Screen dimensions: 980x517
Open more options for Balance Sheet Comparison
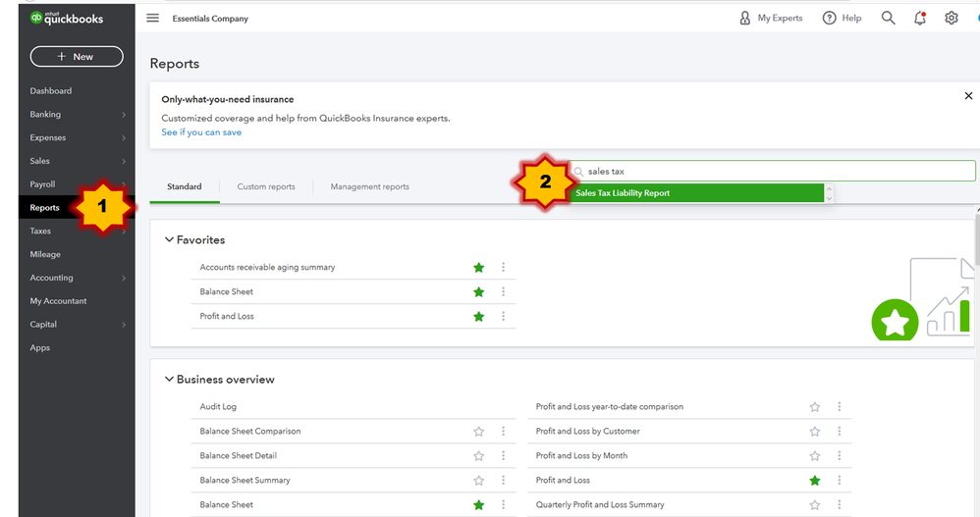503,431
